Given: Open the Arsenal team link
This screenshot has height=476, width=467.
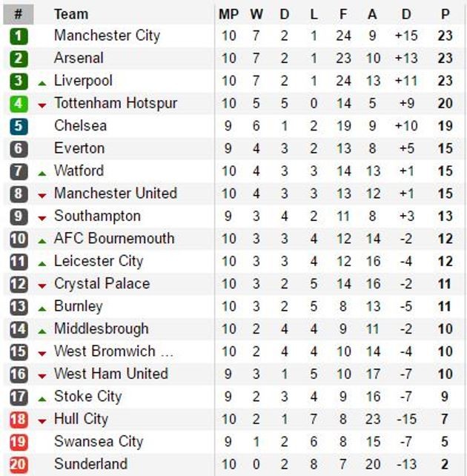Looking at the screenshot, I should click(x=79, y=58).
